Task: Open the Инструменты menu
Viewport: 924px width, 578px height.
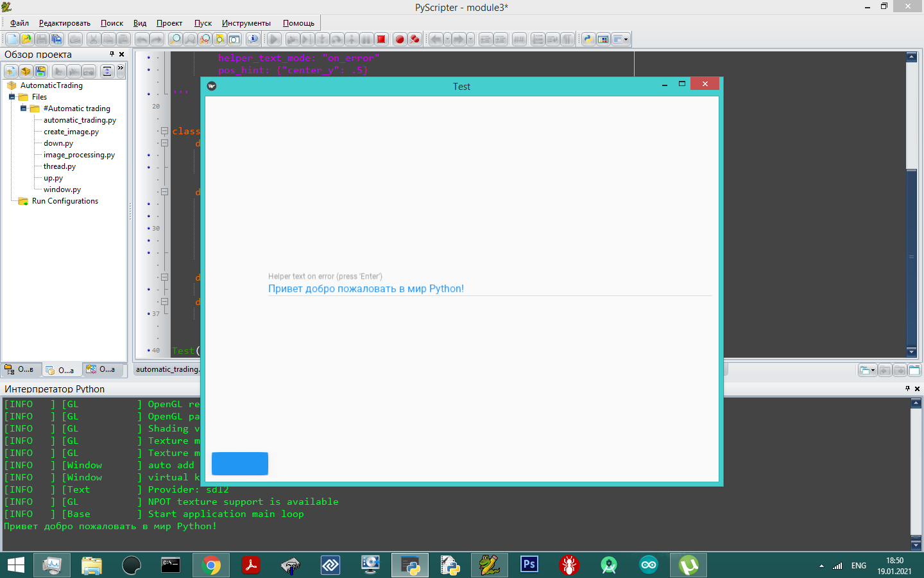Action: point(246,23)
